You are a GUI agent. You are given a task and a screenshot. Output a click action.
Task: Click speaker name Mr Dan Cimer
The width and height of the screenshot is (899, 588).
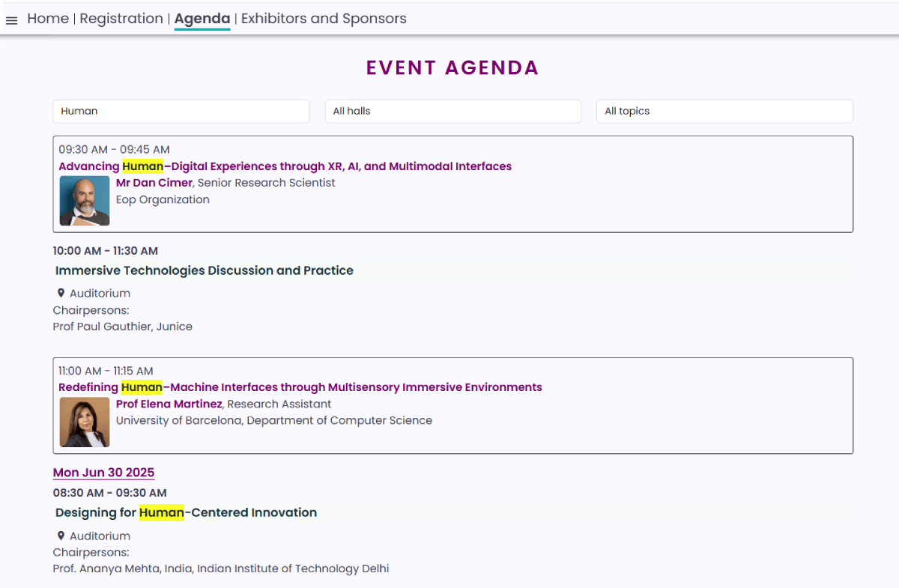(154, 183)
